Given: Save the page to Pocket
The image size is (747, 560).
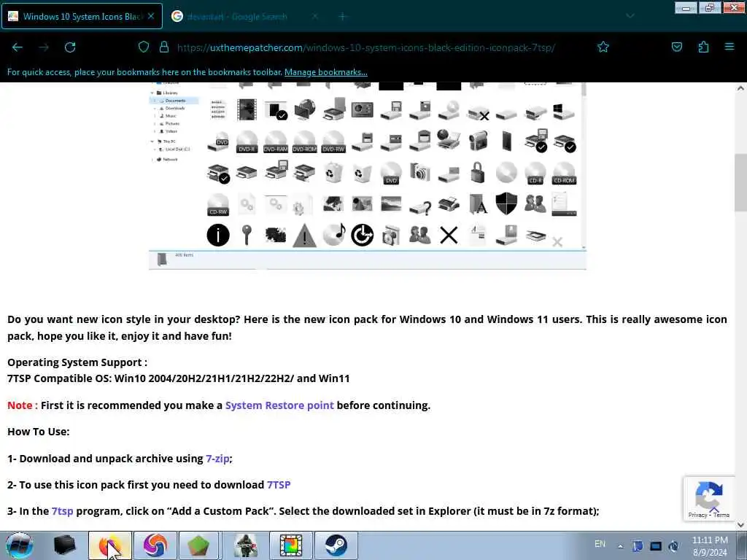Looking at the screenshot, I should tap(676, 47).
